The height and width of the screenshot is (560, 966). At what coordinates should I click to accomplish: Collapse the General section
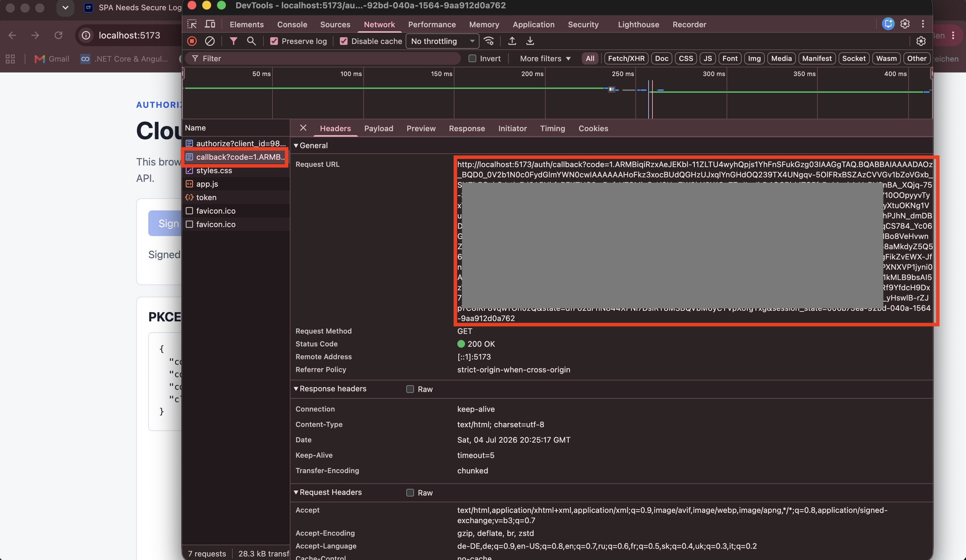[x=296, y=146]
